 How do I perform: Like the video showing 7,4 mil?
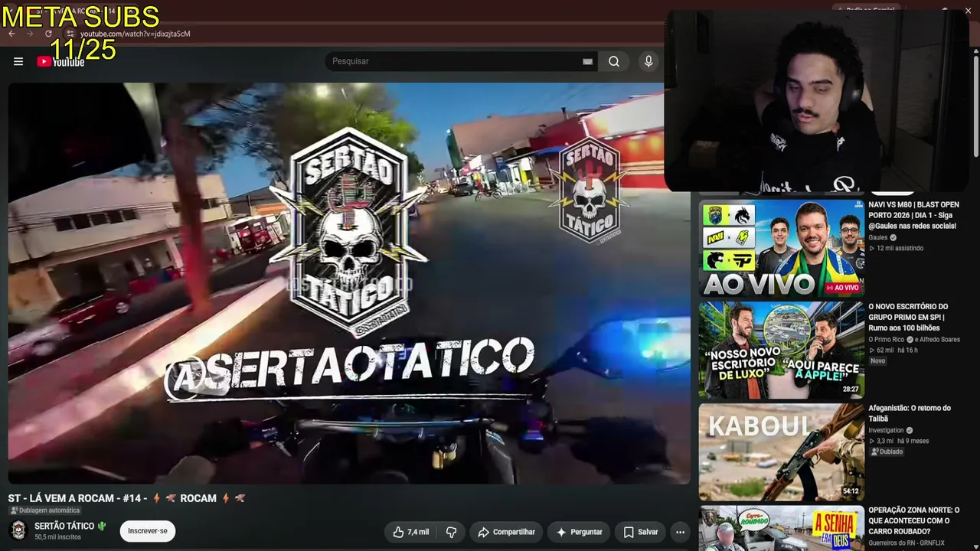click(x=411, y=532)
